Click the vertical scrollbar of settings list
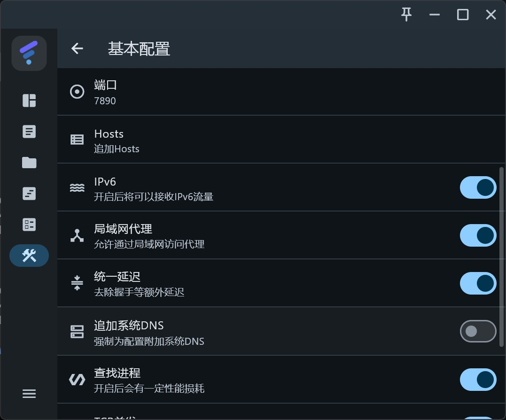This screenshot has height=420, width=506. coord(502,256)
